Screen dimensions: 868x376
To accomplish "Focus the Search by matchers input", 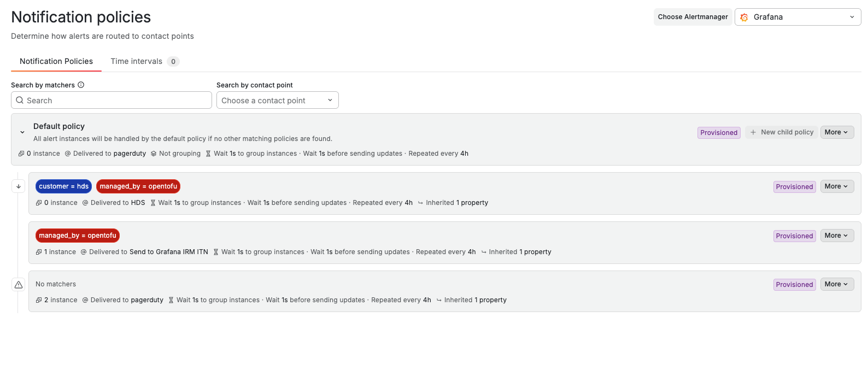I will 112,100.
